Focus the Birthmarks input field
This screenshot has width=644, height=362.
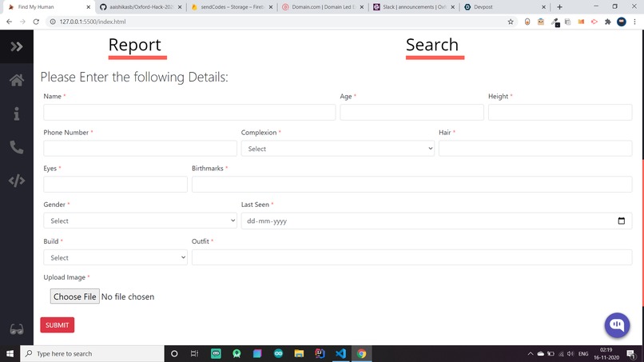[412, 184]
